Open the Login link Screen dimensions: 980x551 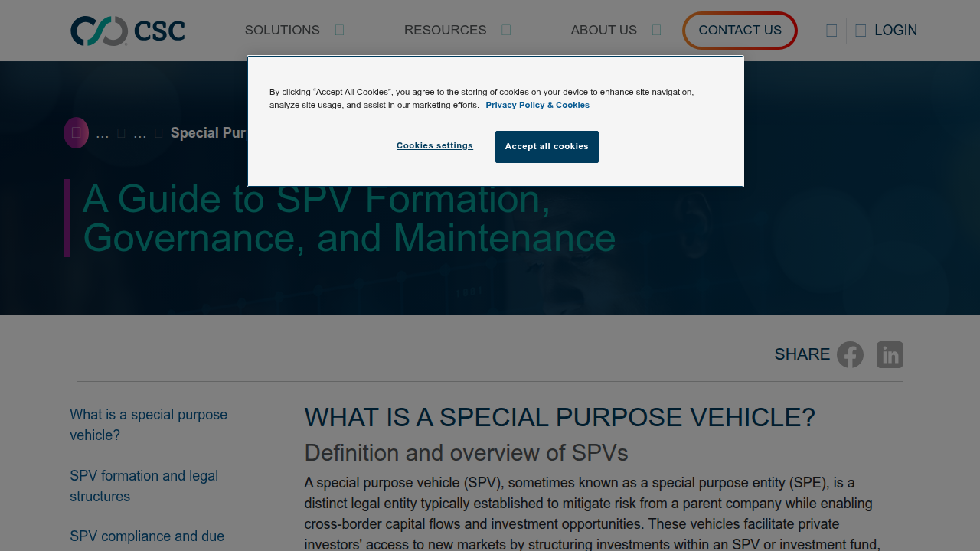[896, 31]
